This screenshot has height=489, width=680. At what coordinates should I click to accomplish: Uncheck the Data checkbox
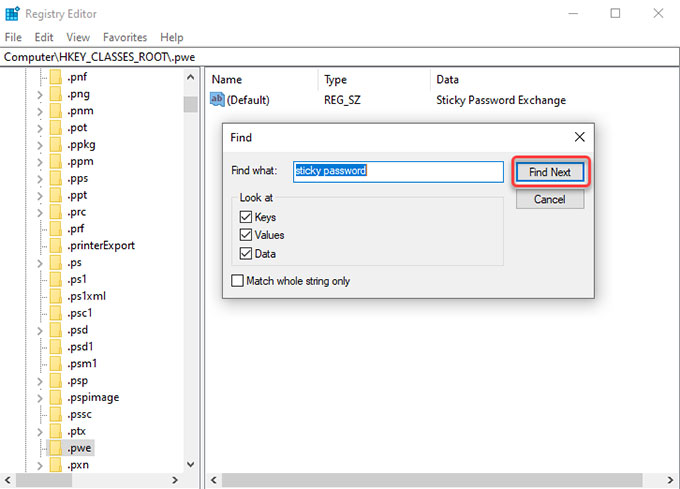[246, 254]
